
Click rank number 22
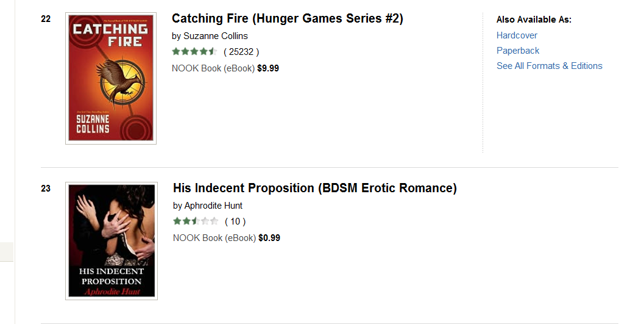[46, 19]
